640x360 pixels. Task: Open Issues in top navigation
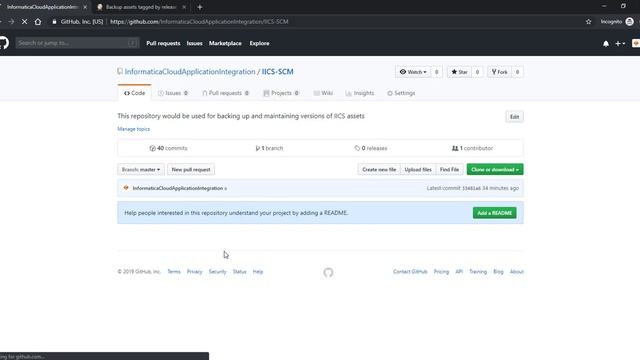194,43
